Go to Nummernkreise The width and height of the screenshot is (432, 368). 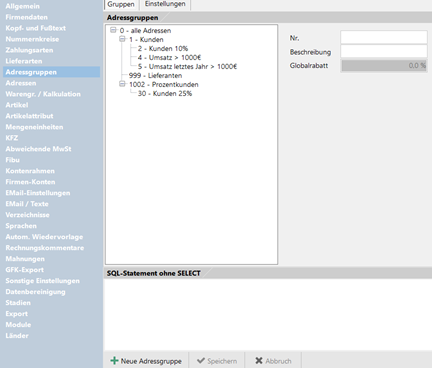(32, 39)
